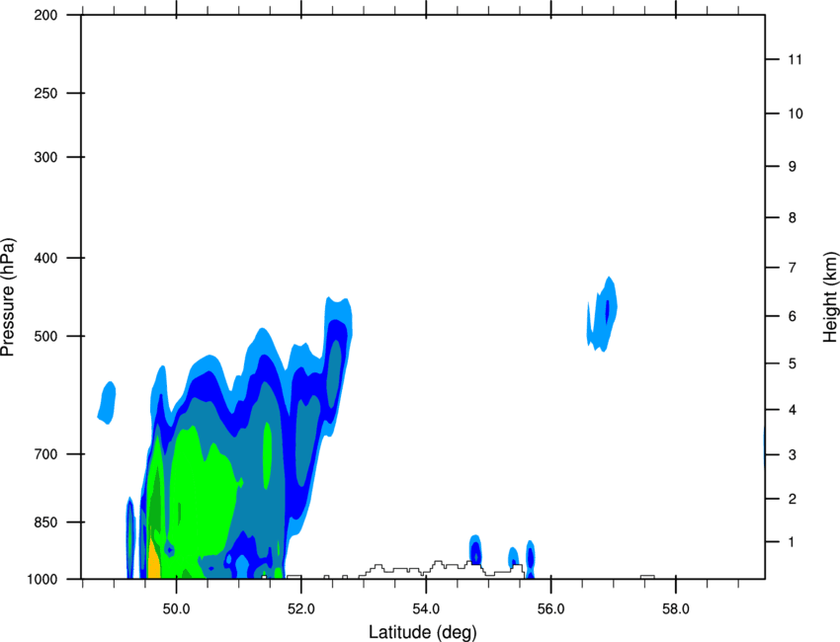
Task: Click the small light-blue blob near 49 degrees
Action: pos(107,403)
